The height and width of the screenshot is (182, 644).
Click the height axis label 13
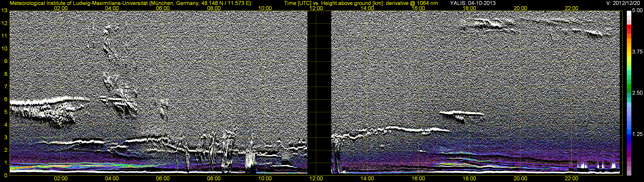point(5,11)
